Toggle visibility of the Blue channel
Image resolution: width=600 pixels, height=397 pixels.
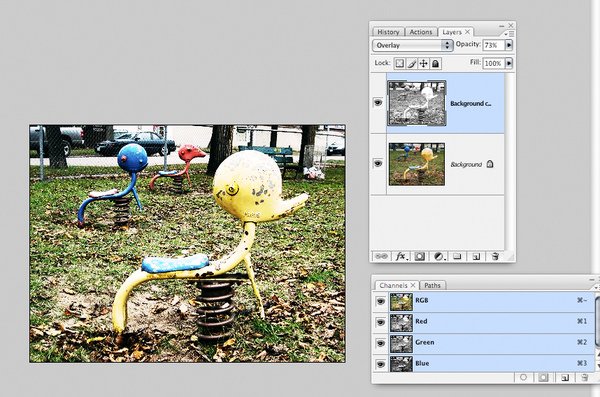click(x=380, y=364)
